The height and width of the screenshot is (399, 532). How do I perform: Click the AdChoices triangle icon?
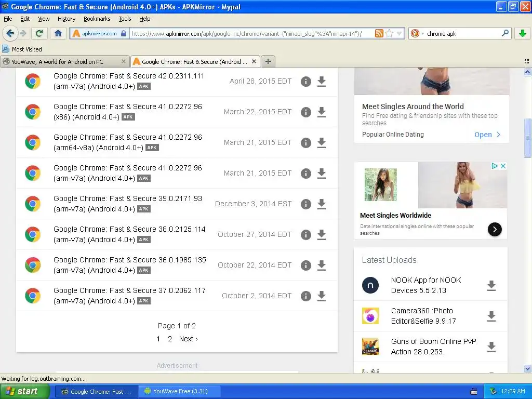495,166
